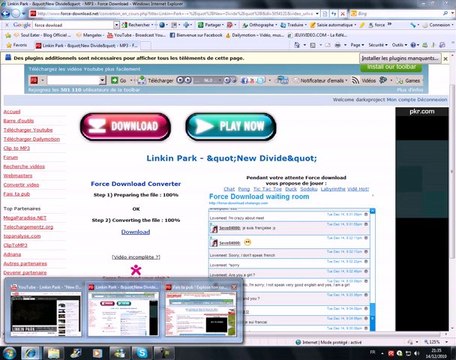The height and width of the screenshot is (360, 456).
Task: Open the Saisie automatique dropdown
Action: pyautogui.click(x=355, y=25)
